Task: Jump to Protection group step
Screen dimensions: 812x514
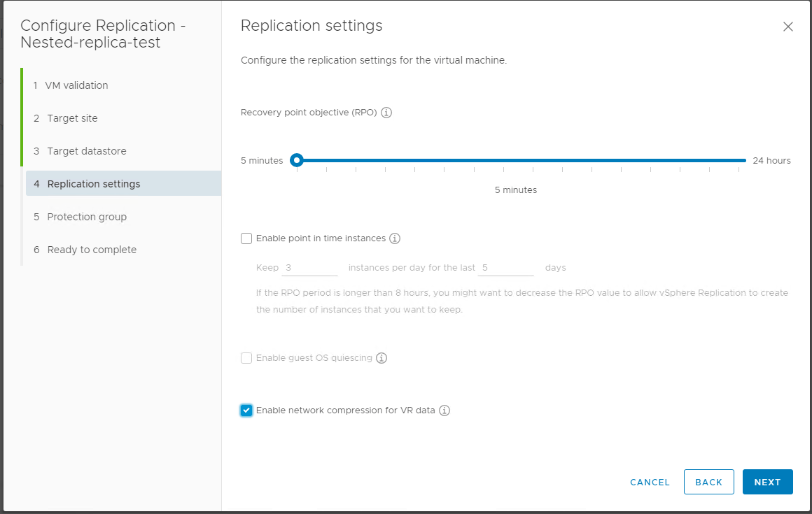Action: pyautogui.click(x=87, y=217)
